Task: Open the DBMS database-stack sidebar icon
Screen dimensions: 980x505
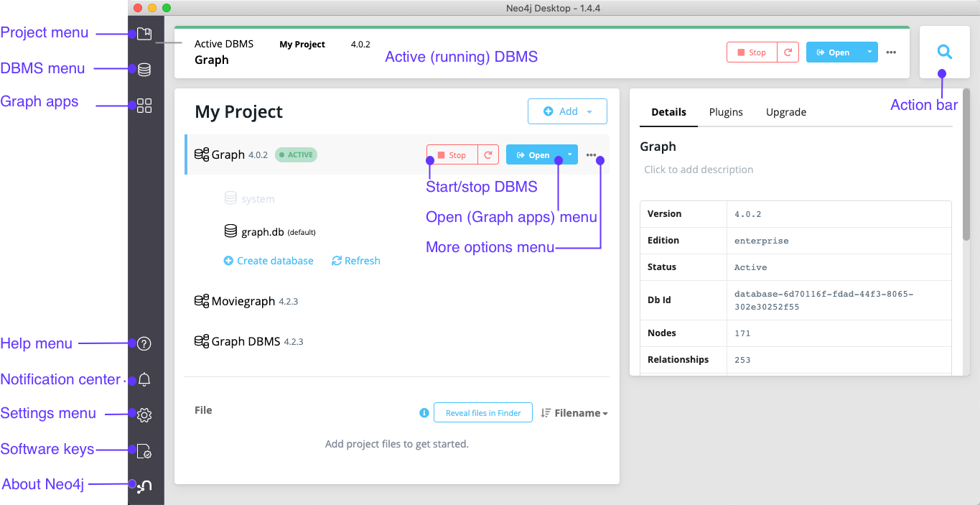Action: coord(144,70)
